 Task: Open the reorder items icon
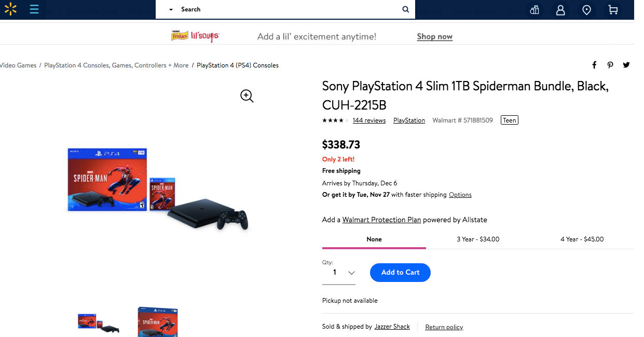click(535, 10)
